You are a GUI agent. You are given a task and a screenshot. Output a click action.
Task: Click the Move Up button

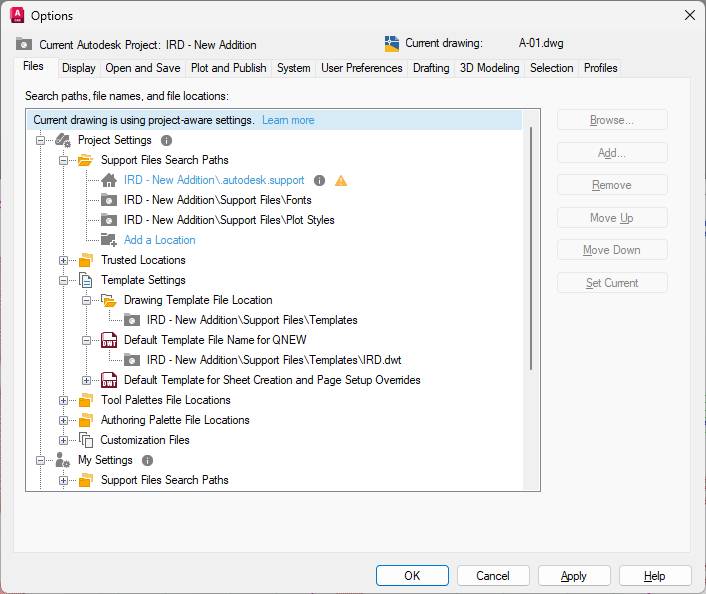pos(612,218)
